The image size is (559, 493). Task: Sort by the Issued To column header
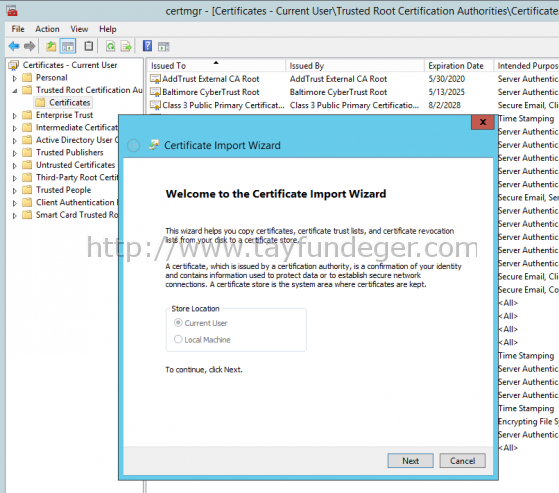click(x=216, y=66)
